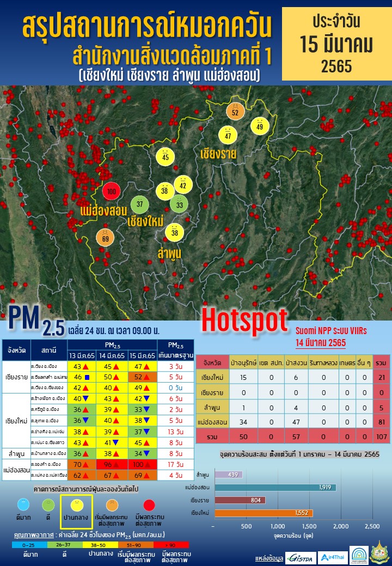This screenshot has height=566, width=392.
Task: Select the orange 52 marker in Chiang Rai
Action: 235,113
